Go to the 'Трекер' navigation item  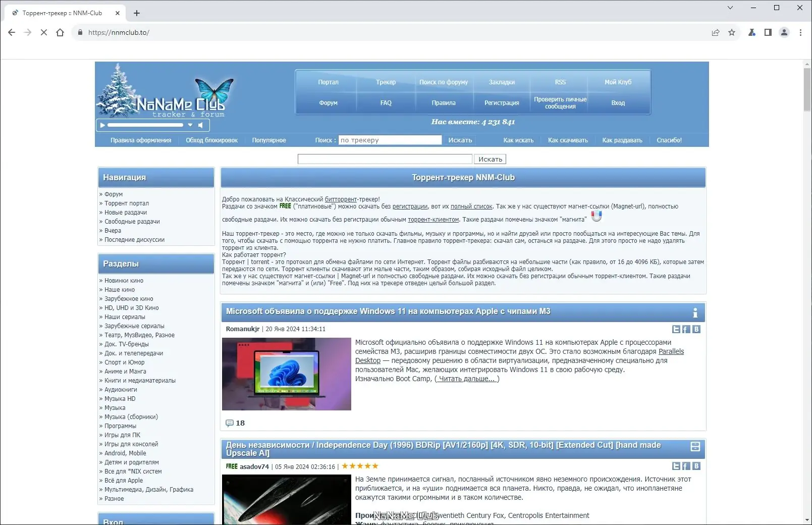(386, 82)
